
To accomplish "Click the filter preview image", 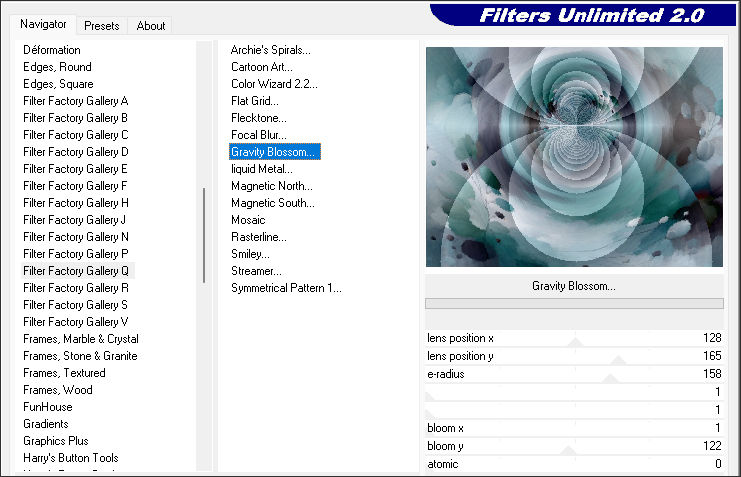I will (573, 157).
